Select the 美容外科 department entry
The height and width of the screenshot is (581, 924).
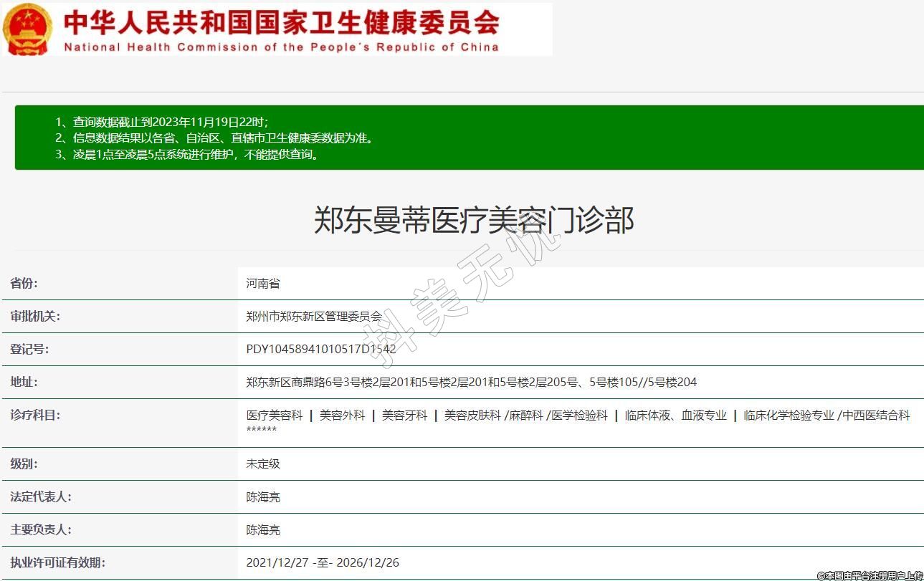click(x=342, y=416)
